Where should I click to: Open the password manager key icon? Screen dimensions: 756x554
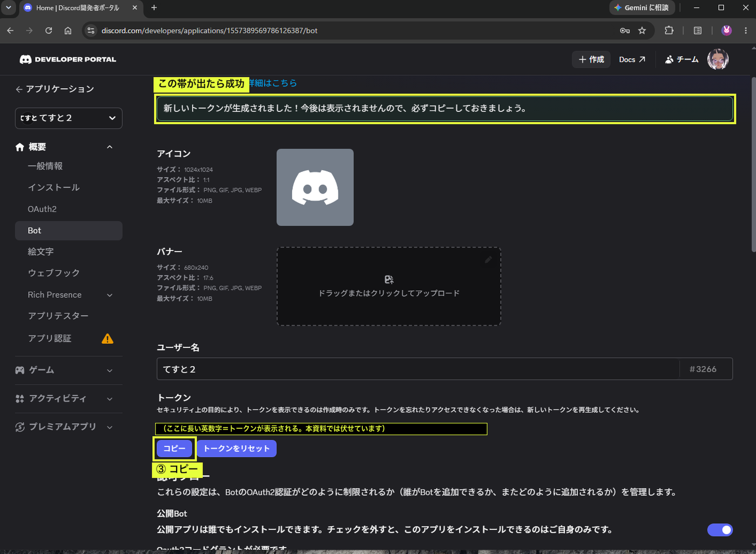point(625,31)
